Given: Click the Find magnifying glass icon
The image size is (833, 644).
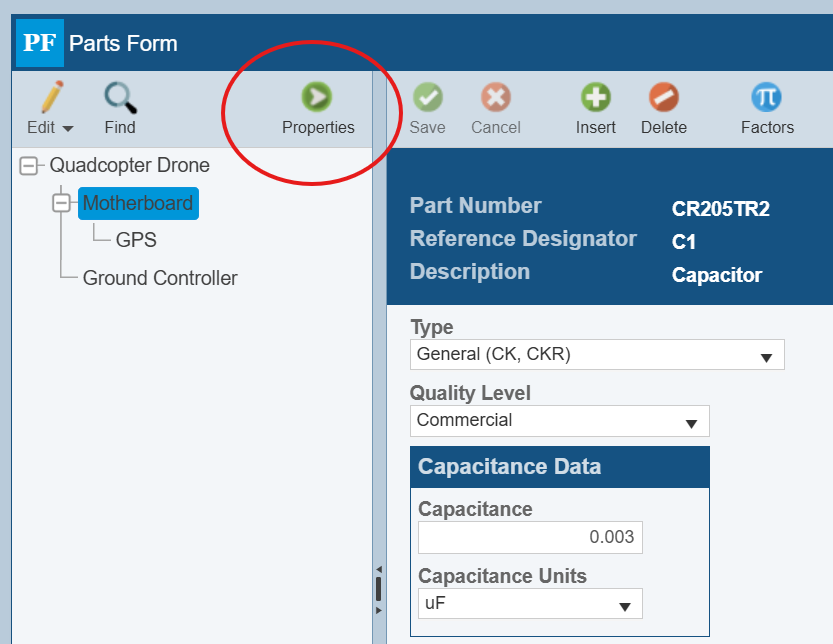Looking at the screenshot, I should coord(120,98).
